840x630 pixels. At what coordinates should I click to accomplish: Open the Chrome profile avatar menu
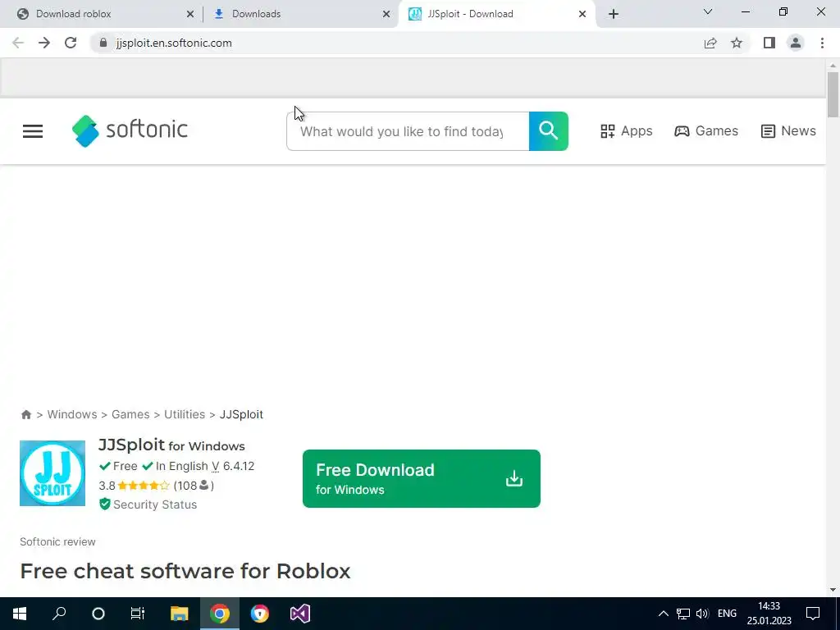[796, 43]
